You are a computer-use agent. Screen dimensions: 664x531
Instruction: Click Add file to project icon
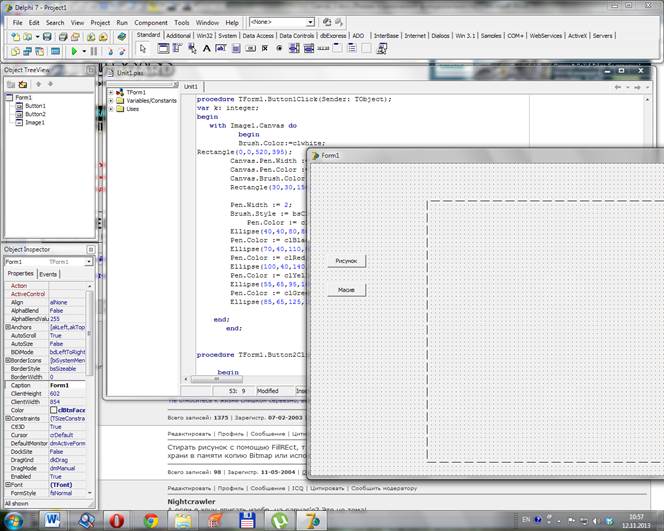tap(91, 37)
